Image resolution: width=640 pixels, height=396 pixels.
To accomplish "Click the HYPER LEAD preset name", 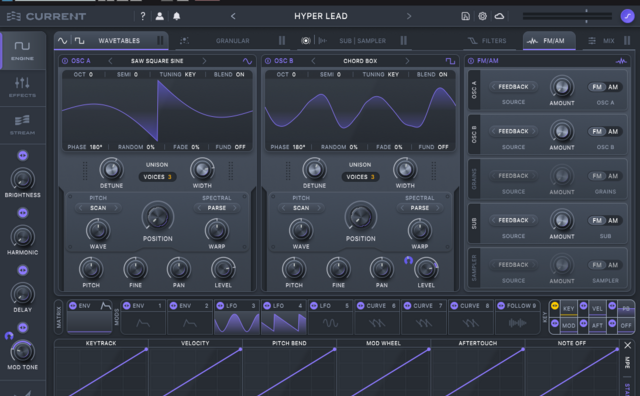I will [321, 16].
